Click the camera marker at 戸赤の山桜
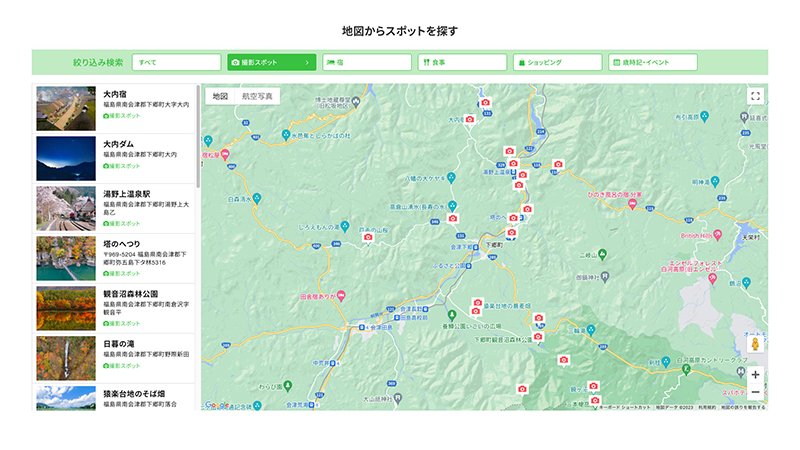 pyautogui.click(x=368, y=237)
